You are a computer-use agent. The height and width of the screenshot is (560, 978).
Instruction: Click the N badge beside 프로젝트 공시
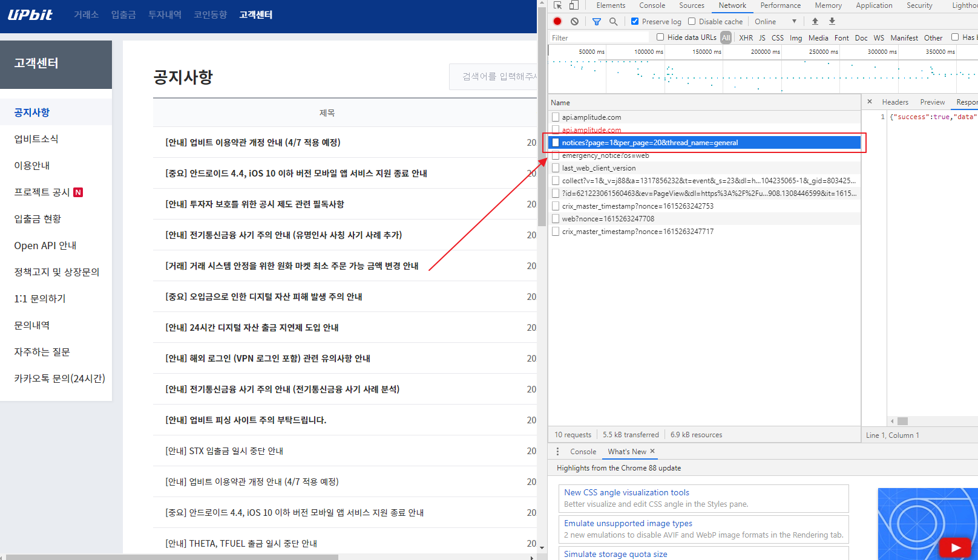coord(78,192)
